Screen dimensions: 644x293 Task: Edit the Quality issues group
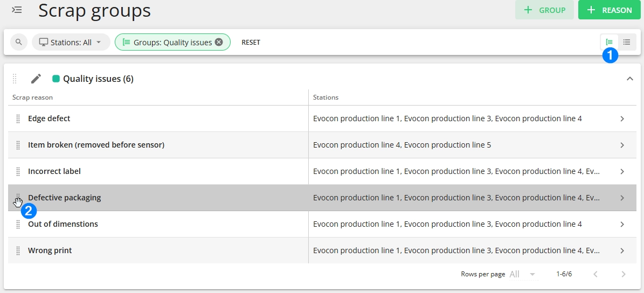click(x=36, y=79)
